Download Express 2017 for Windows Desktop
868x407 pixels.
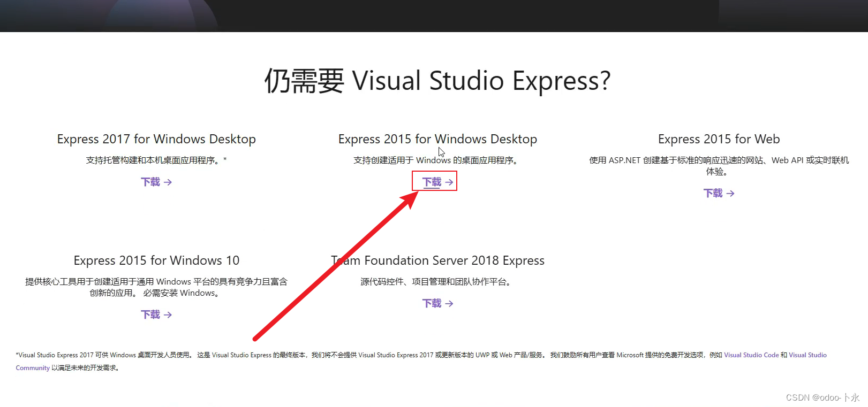pyautogui.click(x=156, y=182)
